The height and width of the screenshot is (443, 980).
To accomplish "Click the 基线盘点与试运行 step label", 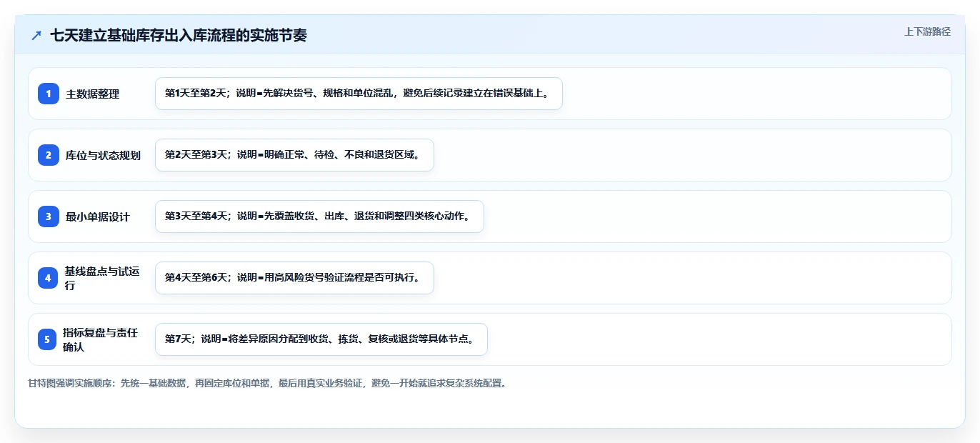I will 102,278.
